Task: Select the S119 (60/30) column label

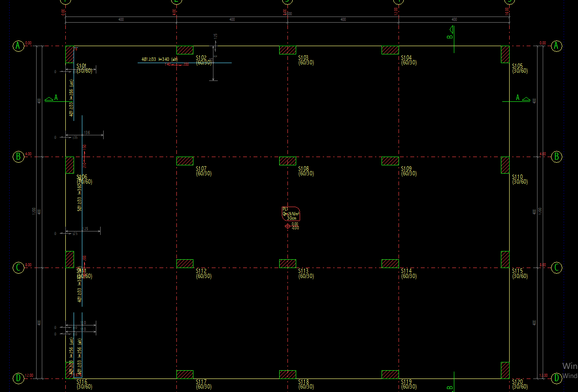Action: 409,384
